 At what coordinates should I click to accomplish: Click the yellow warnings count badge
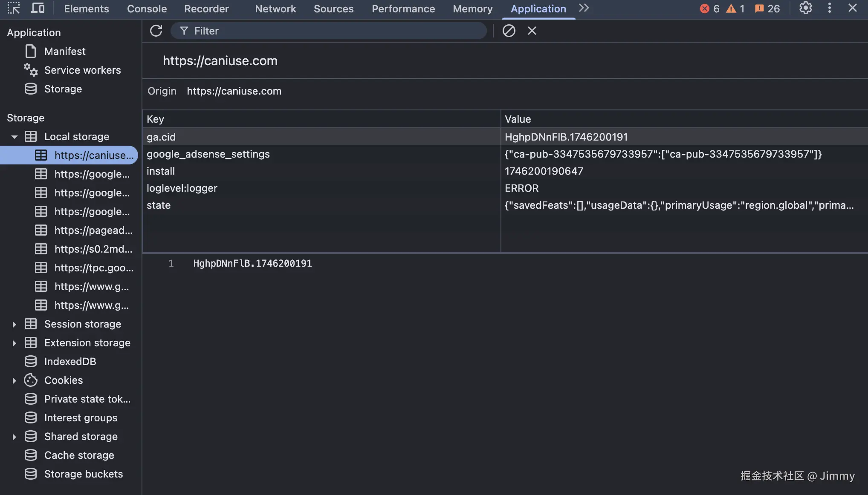coord(735,9)
